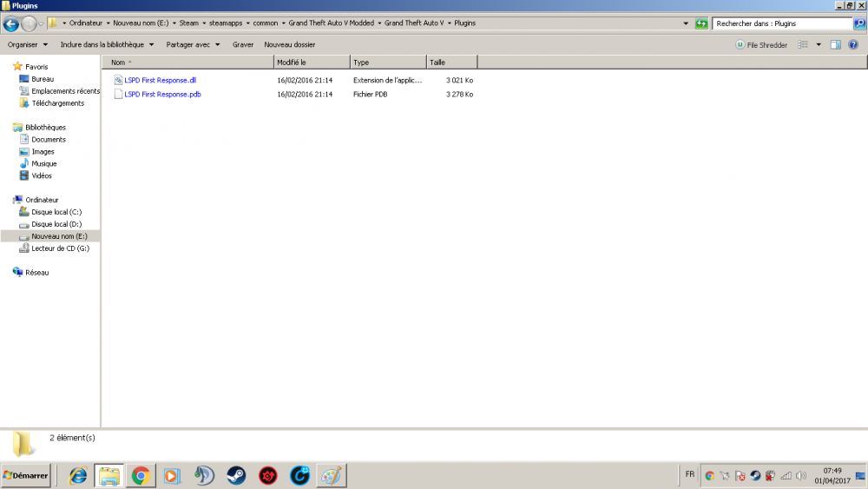Open 'Inclure dans la bibliothèque' menu
The image size is (868, 489).
(x=107, y=44)
